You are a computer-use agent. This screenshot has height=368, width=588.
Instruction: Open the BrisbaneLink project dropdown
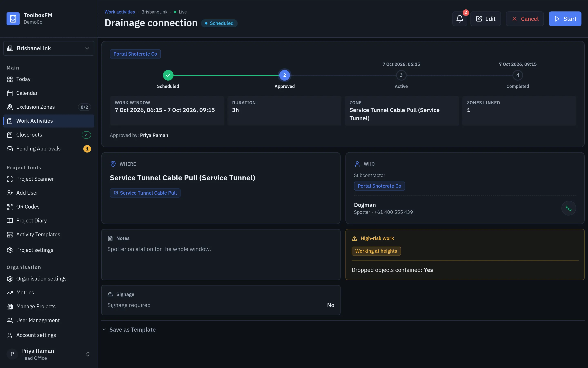pyautogui.click(x=49, y=48)
